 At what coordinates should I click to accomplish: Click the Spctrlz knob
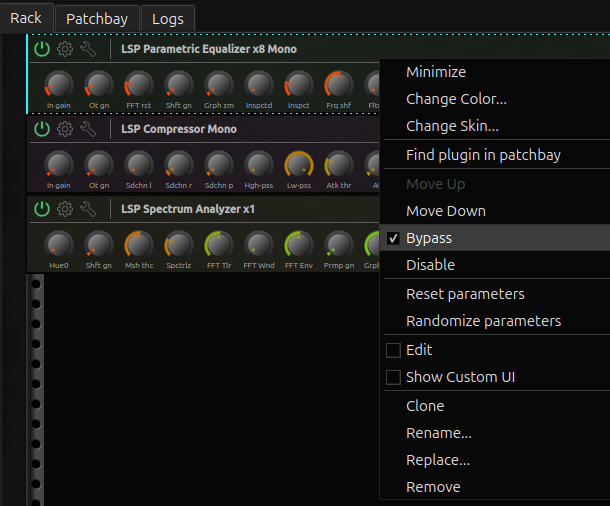point(179,245)
